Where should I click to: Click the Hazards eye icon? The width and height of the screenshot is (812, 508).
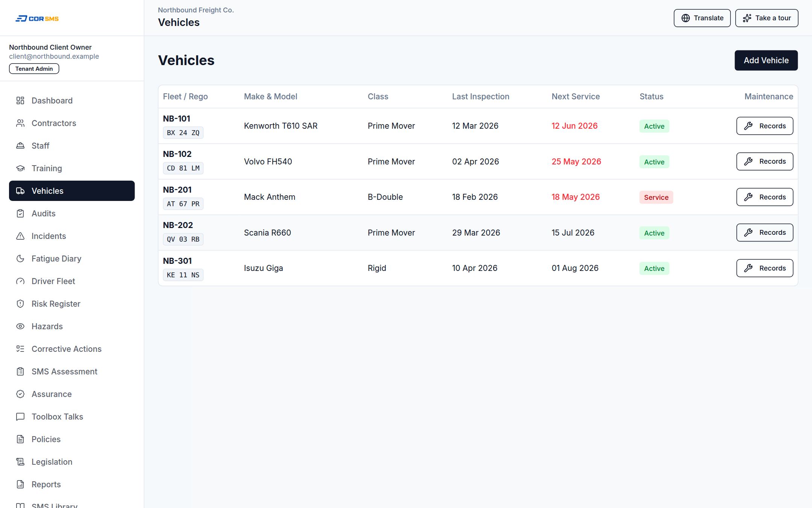coord(20,326)
